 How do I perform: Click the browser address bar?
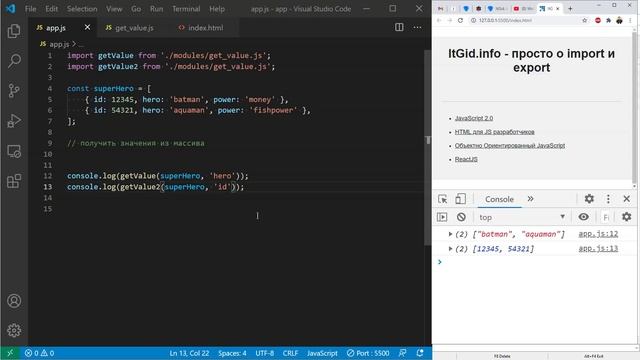pyautogui.click(x=523, y=20)
